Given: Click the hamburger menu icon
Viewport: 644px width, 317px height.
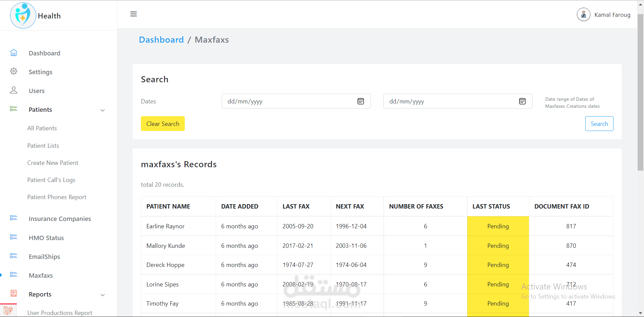Looking at the screenshot, I should (133, 14).
